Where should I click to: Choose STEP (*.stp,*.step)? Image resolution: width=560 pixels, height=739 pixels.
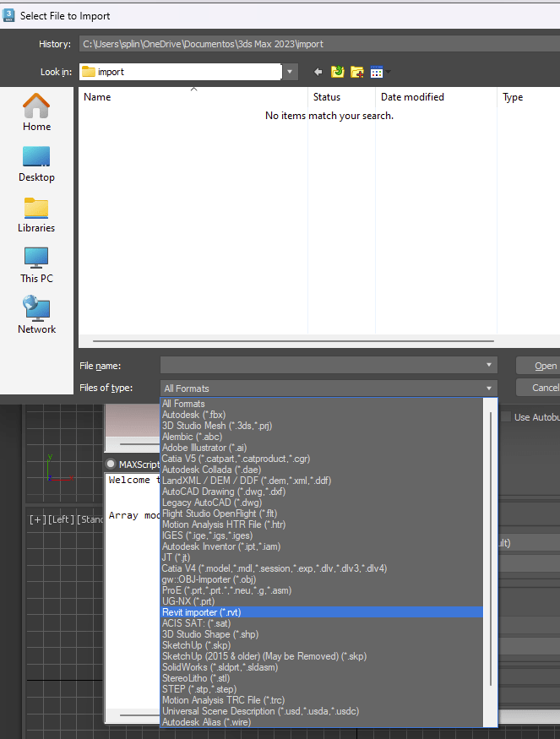coord(323,689)
